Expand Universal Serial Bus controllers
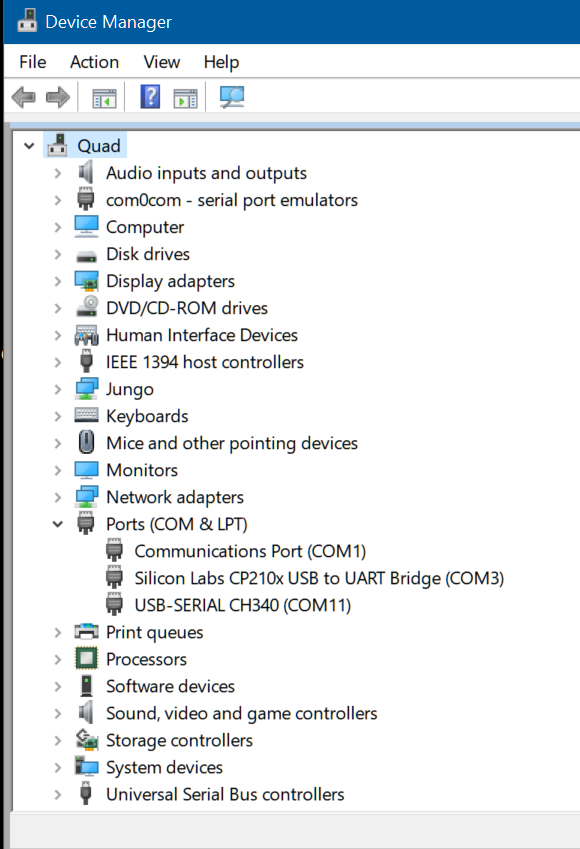Image resolution: width=580 pixels, height=849 pixels. pyautogui.click(x=57, y=794)
